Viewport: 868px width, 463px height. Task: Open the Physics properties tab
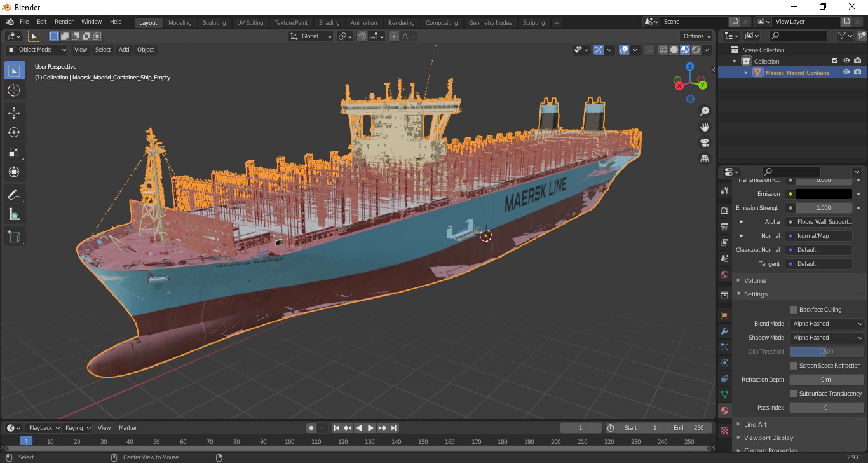coord(724,363)
